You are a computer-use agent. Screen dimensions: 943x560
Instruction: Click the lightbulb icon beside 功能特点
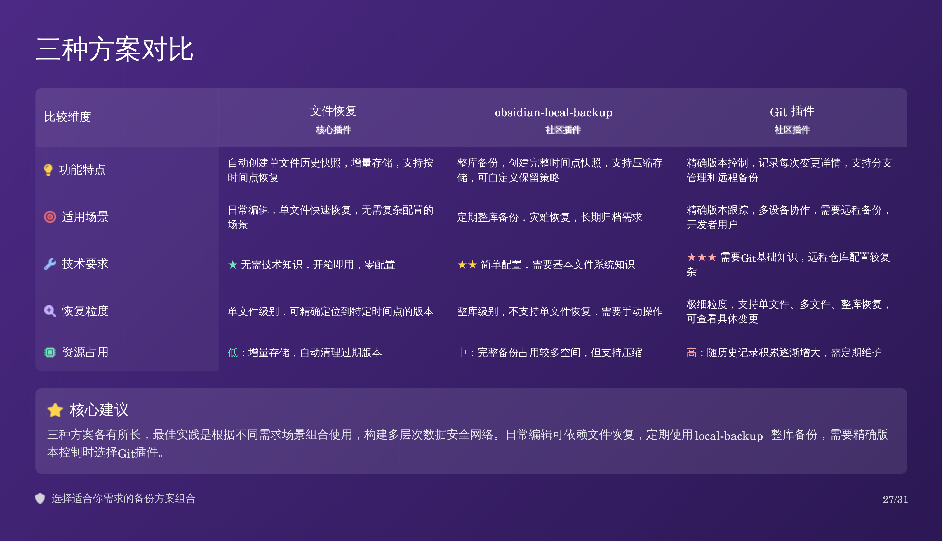(48, 170)
